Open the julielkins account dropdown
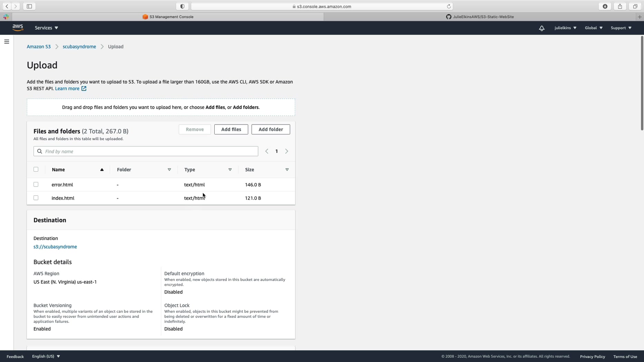This screenshot has width=644, height=362. pyautogui.click(x=565, y=28)
